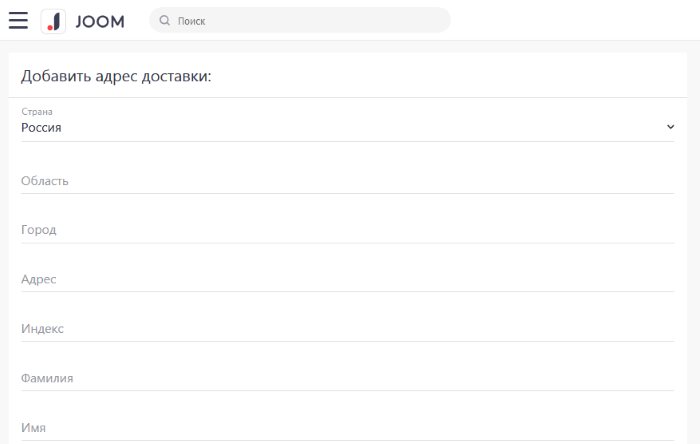Click the Joom logo icon

[x=54, y=21]
